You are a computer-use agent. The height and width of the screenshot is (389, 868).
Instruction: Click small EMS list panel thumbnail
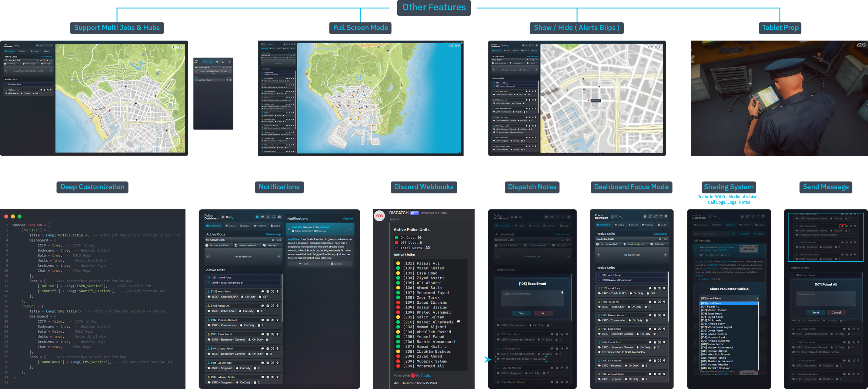213,94
